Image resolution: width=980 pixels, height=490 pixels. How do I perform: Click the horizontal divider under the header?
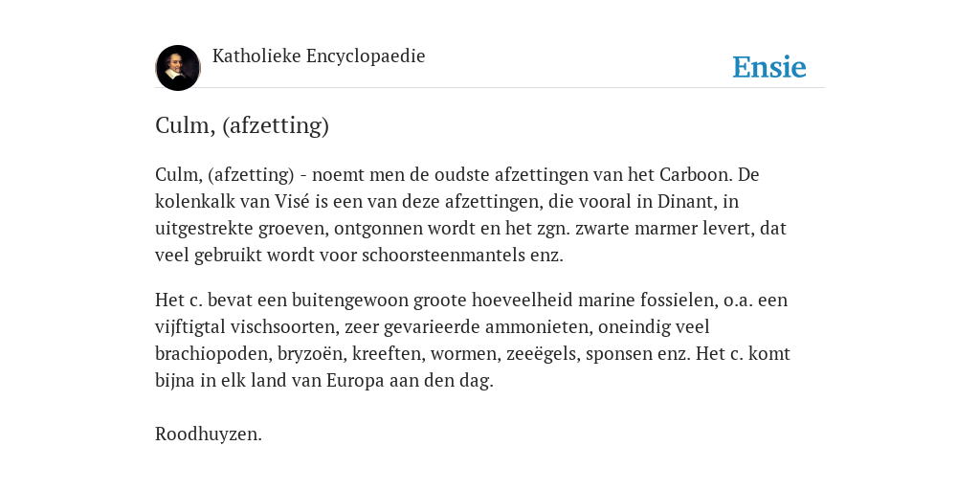coord(490,87)
